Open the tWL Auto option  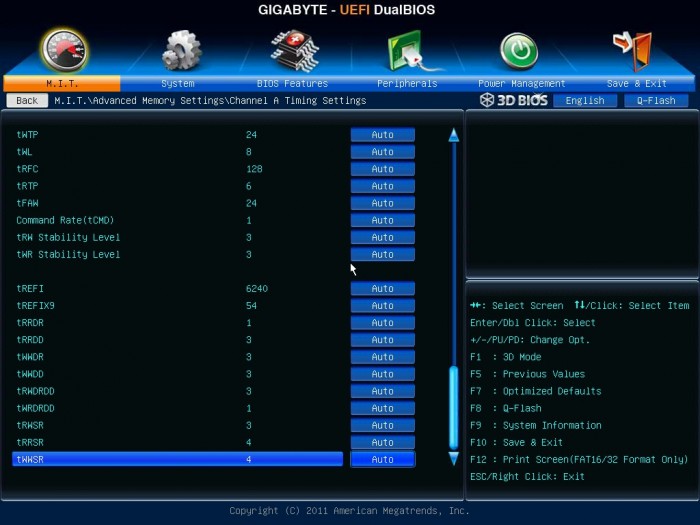[x=383, y=152]
